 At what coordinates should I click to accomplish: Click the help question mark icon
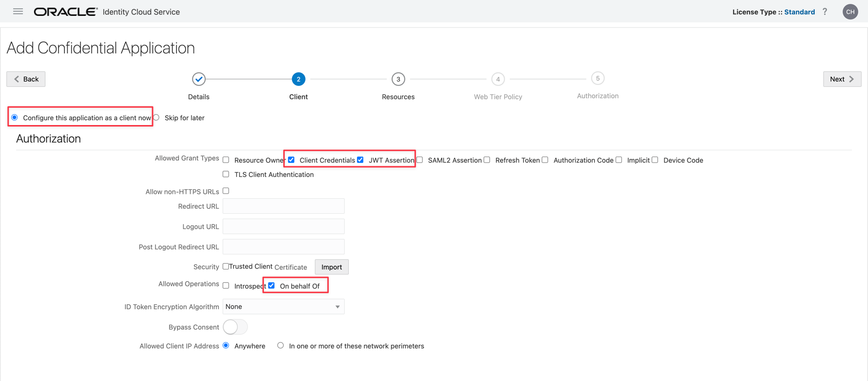pyautogui.click(x=825, y=12)
